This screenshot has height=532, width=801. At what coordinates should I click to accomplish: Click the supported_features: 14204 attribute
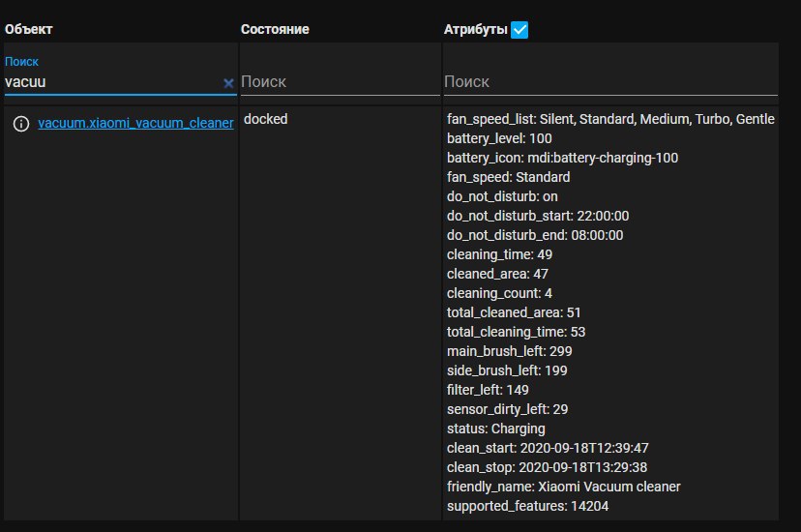(x=527, y=506)
